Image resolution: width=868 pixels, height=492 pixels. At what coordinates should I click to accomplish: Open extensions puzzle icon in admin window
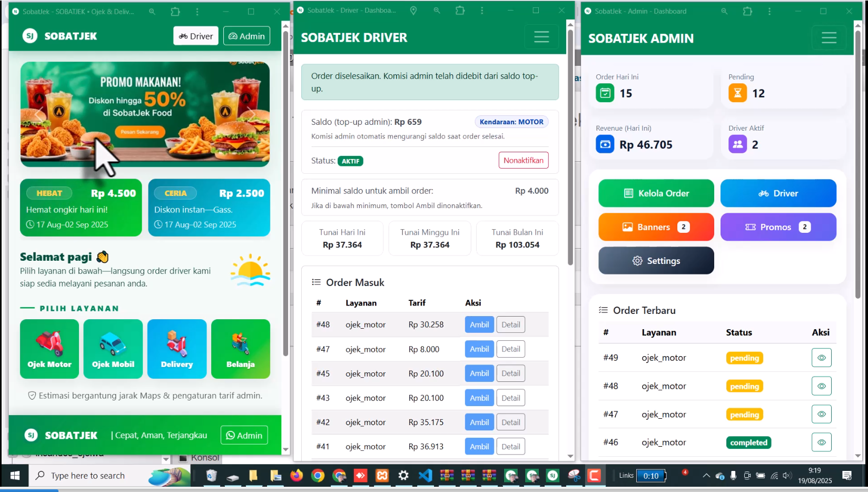pos(747,11)
